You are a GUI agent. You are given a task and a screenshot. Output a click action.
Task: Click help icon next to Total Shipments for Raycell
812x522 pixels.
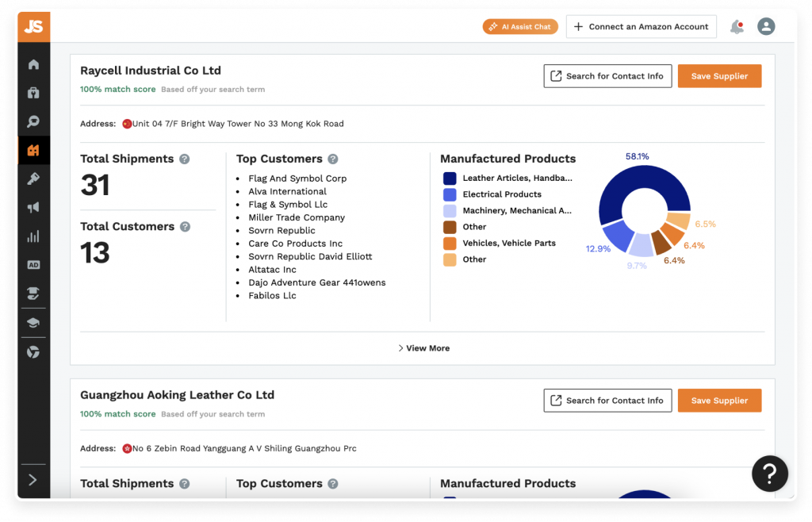pos(185,159)
